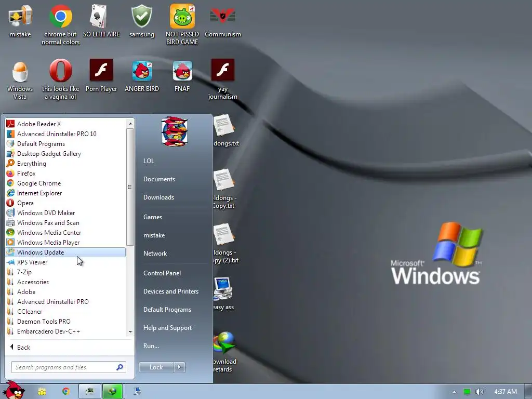The height and width of the screenshot is (399, 532).
Task: Click the search magnifier icon in Start menu
Action: [119, 367]
